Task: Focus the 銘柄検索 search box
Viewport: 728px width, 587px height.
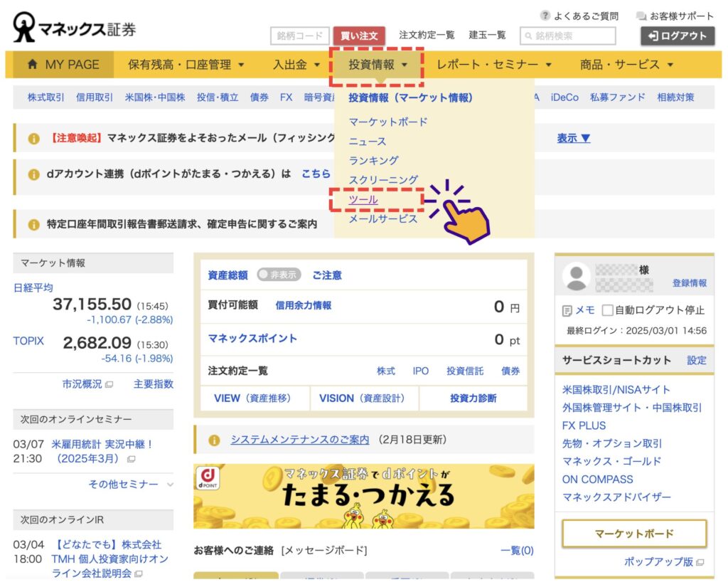Action: pyautogui.click(x=568, y=36)
